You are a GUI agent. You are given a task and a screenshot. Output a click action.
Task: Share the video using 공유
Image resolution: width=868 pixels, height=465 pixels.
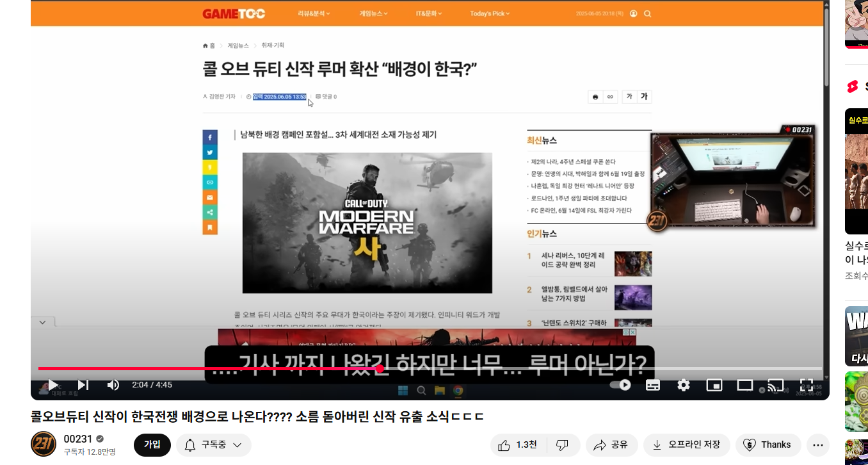(x=611, y=445)
